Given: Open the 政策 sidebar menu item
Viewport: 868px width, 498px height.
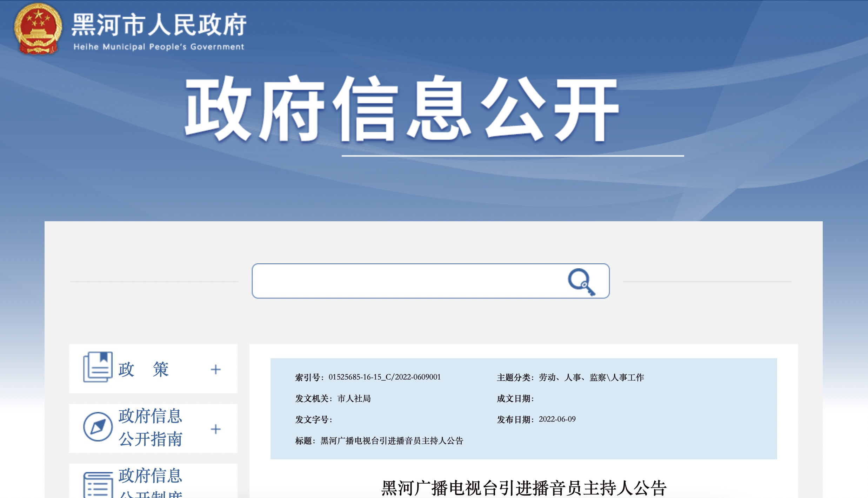Looking at the screenshot, I should 143,369.
